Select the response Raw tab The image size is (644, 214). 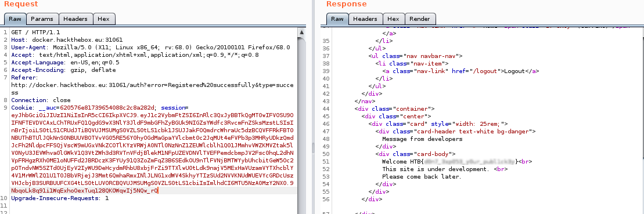337,19
